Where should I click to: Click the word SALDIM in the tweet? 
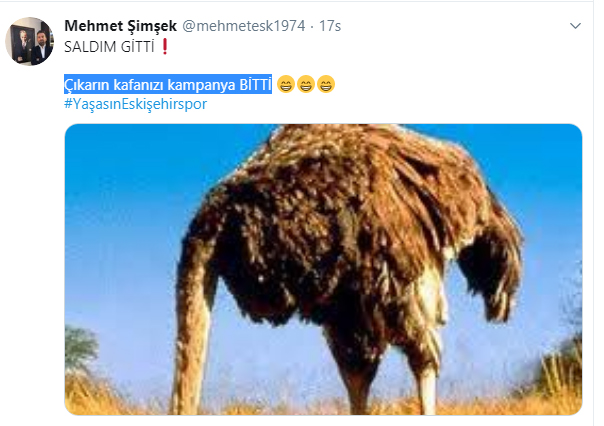tap(90, 47)
